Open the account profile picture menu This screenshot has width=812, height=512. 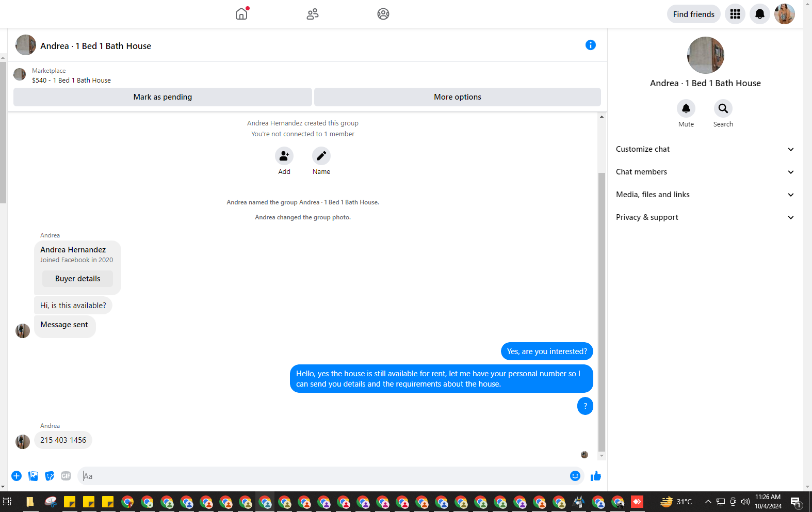pos(785,14)
